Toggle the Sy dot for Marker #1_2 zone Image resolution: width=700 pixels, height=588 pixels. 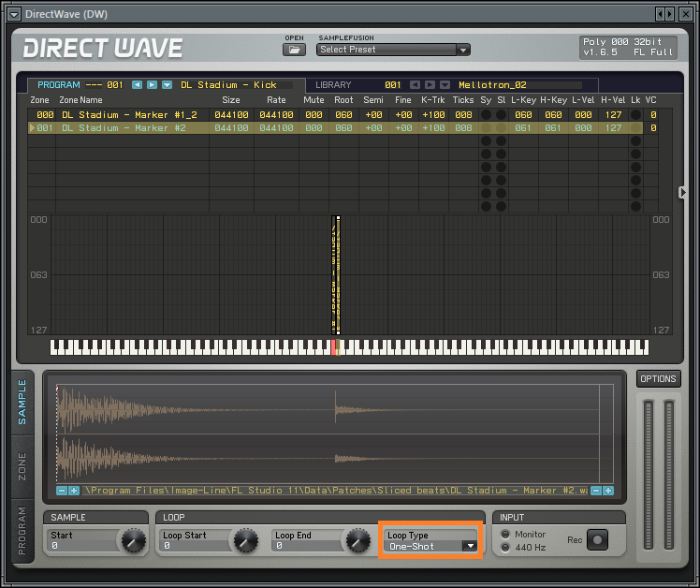[486, 115]
